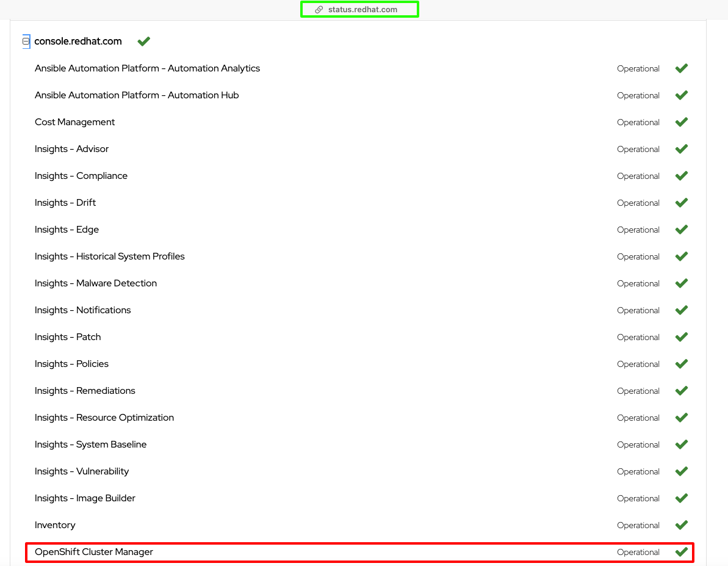
Task: Click the checkmark for Historical System Profiles
Action: (682, 256)
